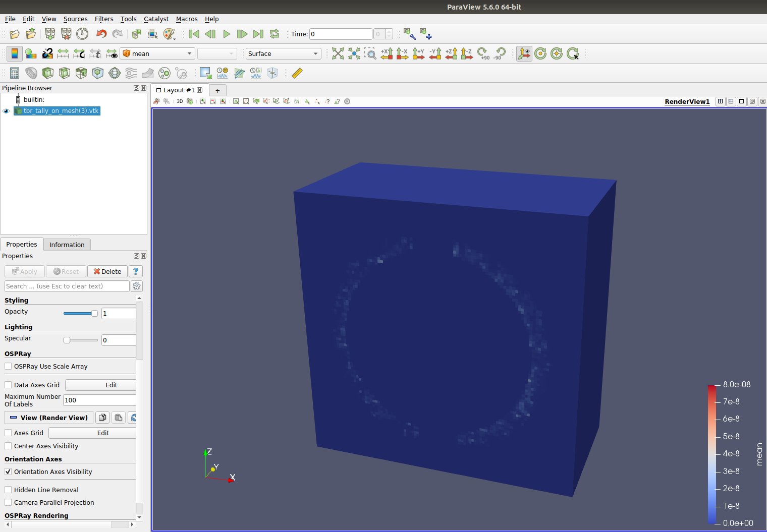Viewport: 767px width, 532px height.
Task: Open the coloring array dropdown showing mean
Action: [x=157, y=53]
